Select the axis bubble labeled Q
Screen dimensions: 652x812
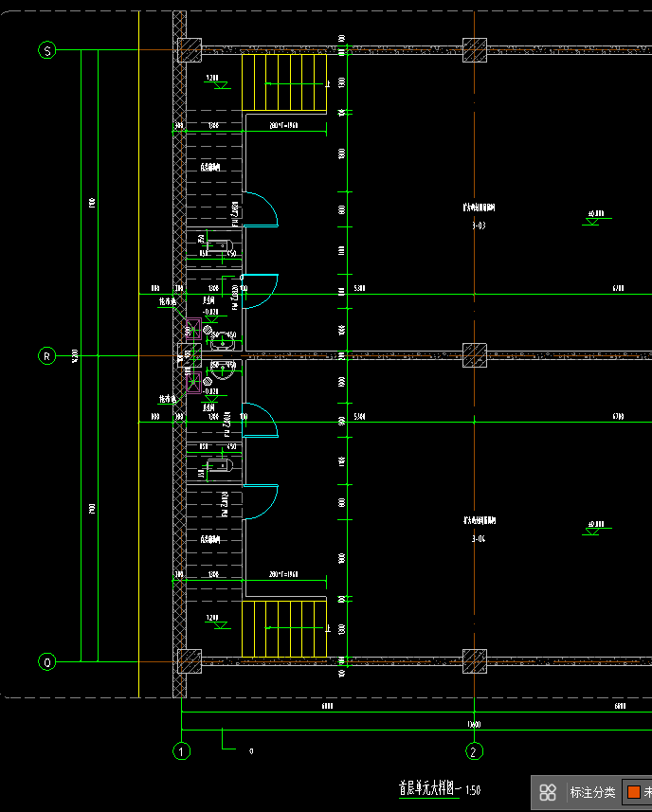click(47, 661)
